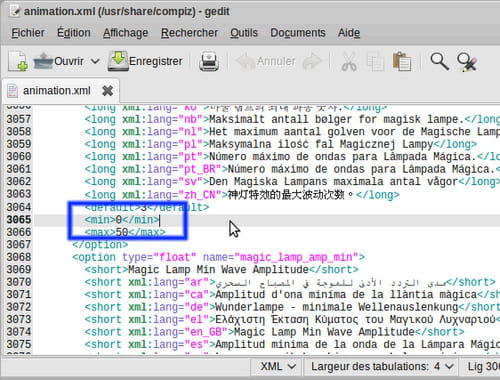This screenshot has width=500, height=380.
Task: Click the closing option tag line 3067
Action: tap(100, 245)
